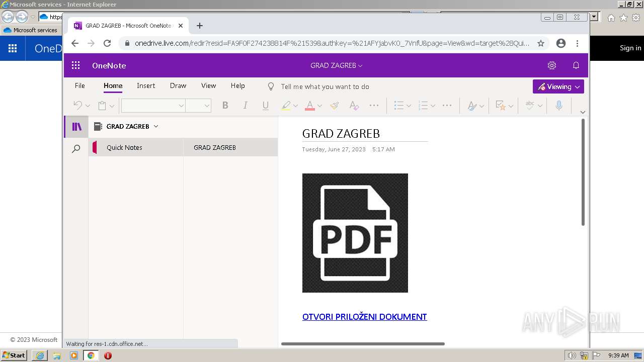This screenshot has width=644, height=362.
Task: Open Undo options dropdown arrow
Action: [88, 106]
